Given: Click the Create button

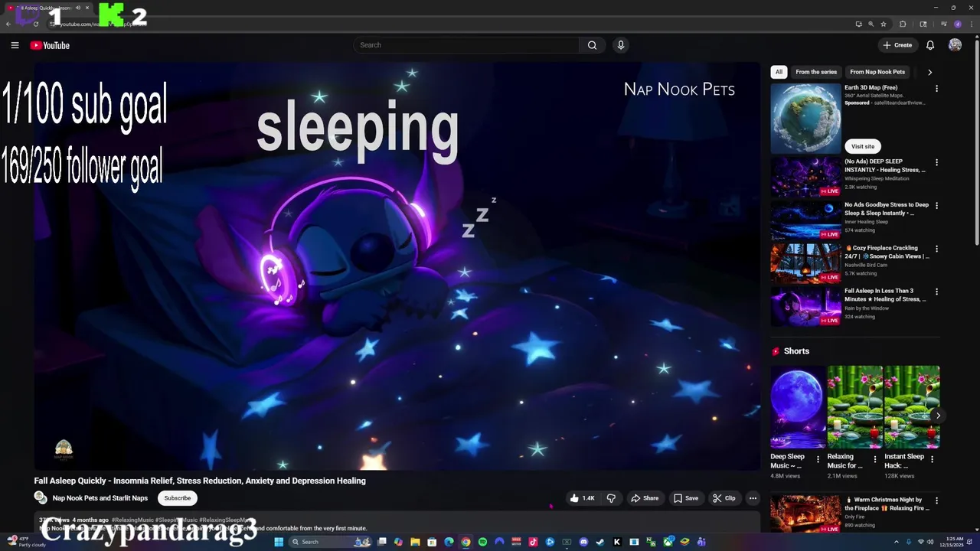Looking at the screenshot, I should click(x=897, y=45).
